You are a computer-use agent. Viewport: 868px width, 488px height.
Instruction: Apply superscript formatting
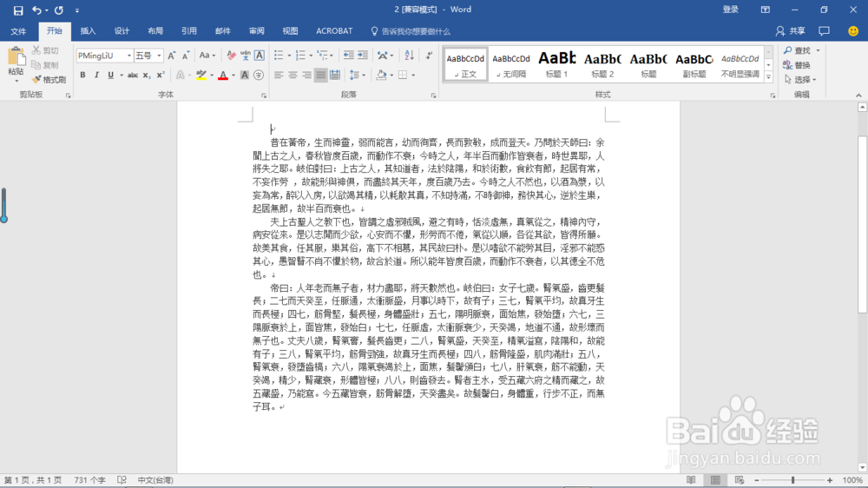tap(160, 76)
